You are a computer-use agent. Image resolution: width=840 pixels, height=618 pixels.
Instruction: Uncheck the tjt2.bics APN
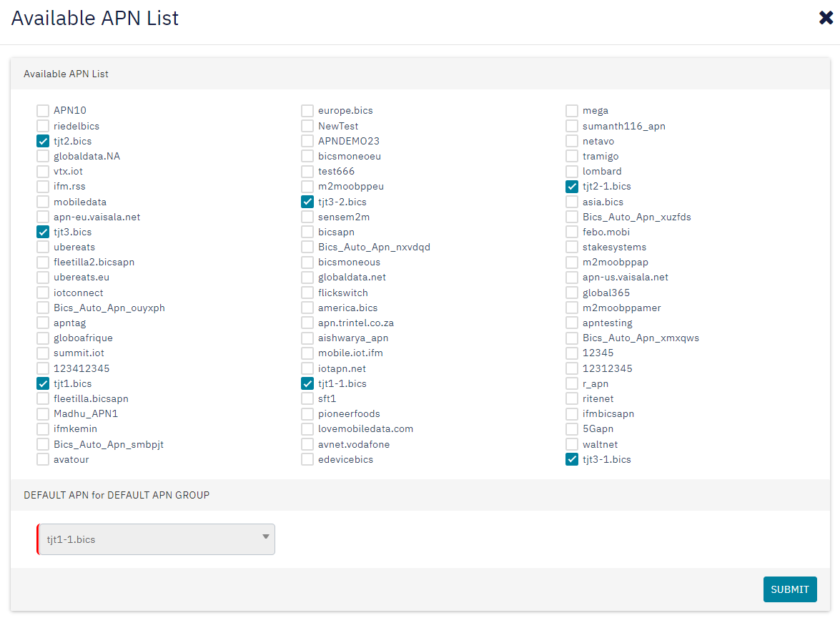42,141
